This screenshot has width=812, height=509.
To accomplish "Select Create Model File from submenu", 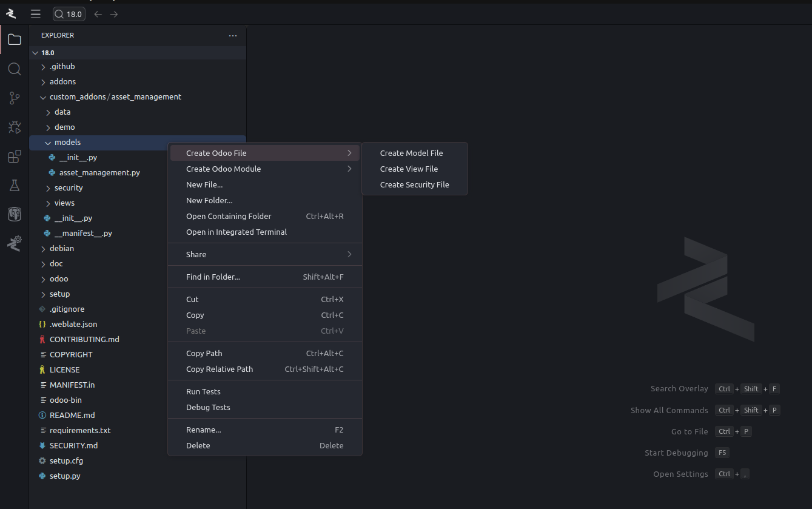I will (411, 153).
